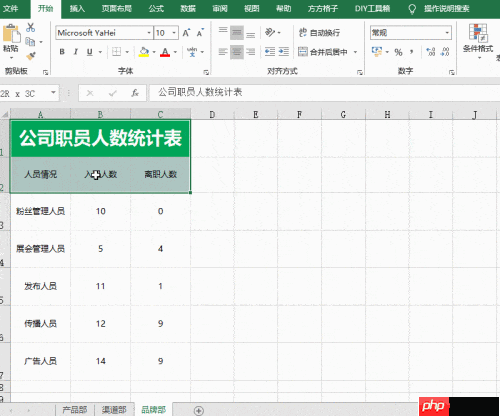The image size is (500, 416).
Task: Click the Cut scissors icon
Action: click(31, 28)
